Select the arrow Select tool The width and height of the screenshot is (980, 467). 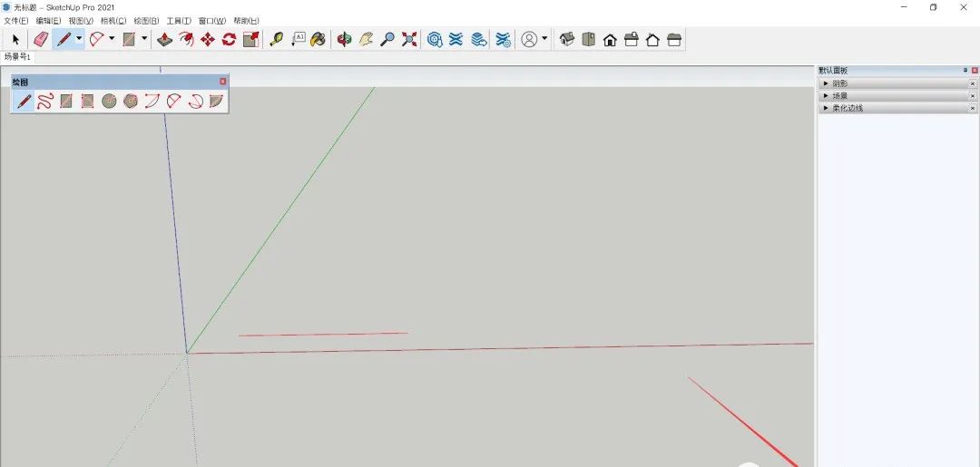[x=15, y=40]
